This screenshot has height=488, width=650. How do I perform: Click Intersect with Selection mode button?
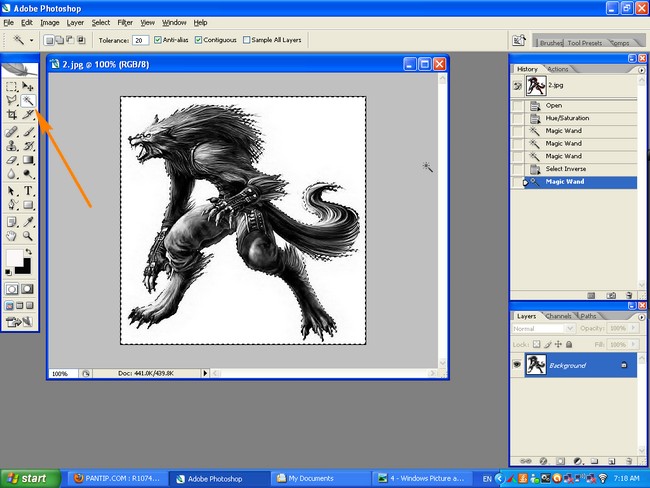click(81, 40)
